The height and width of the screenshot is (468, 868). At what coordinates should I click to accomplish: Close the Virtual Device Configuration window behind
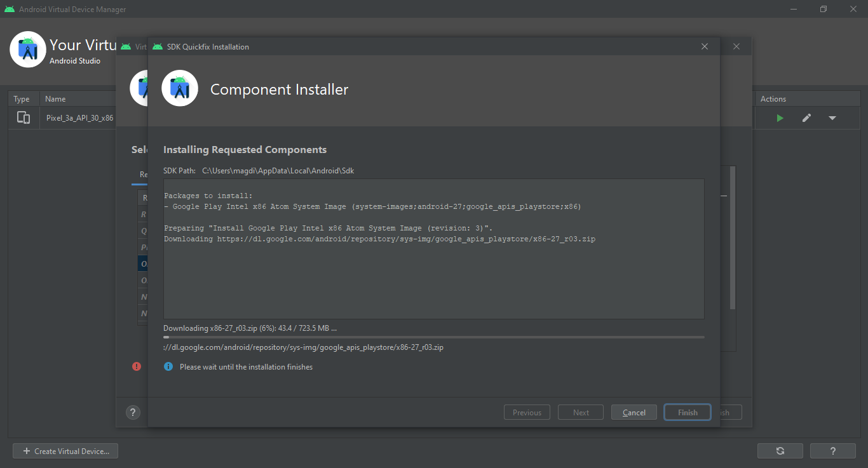click(x=736, y=46)
